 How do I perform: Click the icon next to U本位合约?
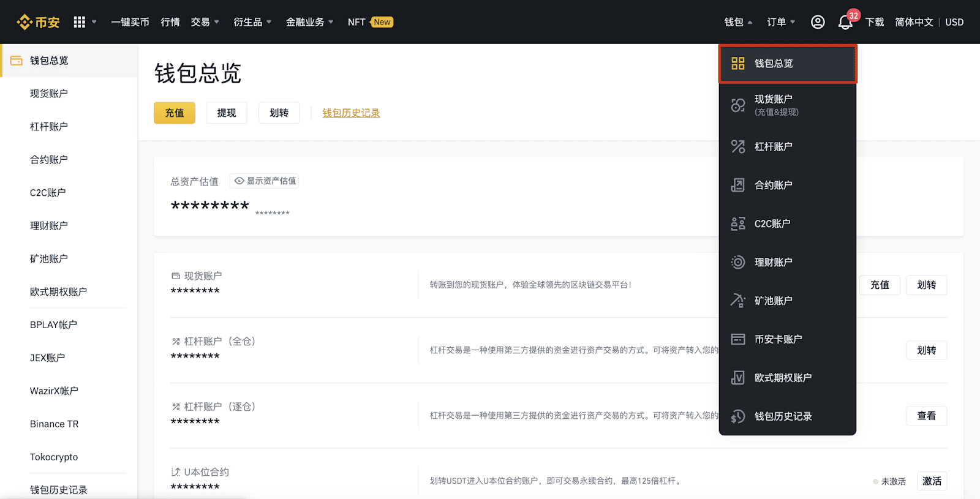176,472
